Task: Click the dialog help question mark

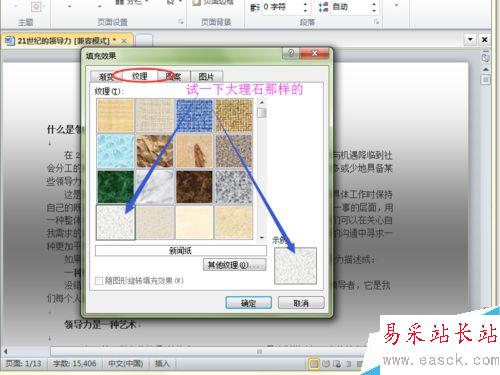Action: pyautogui.click(x=291, y=53)
